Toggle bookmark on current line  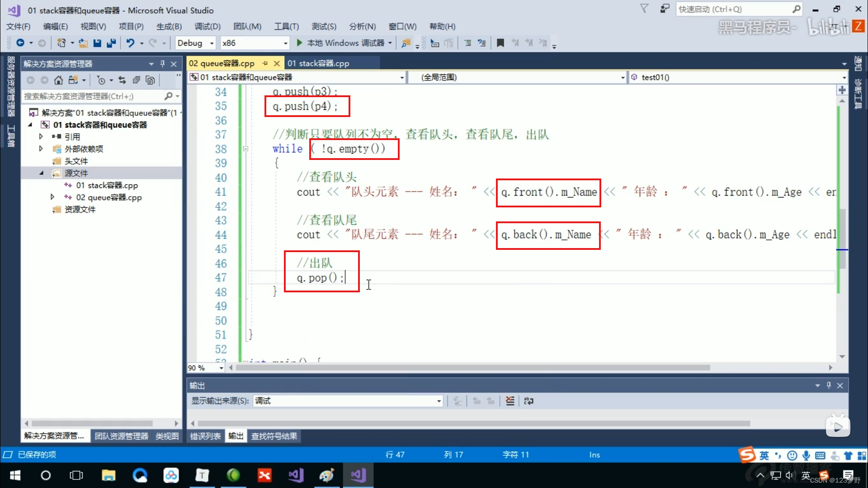click(500, 43)
